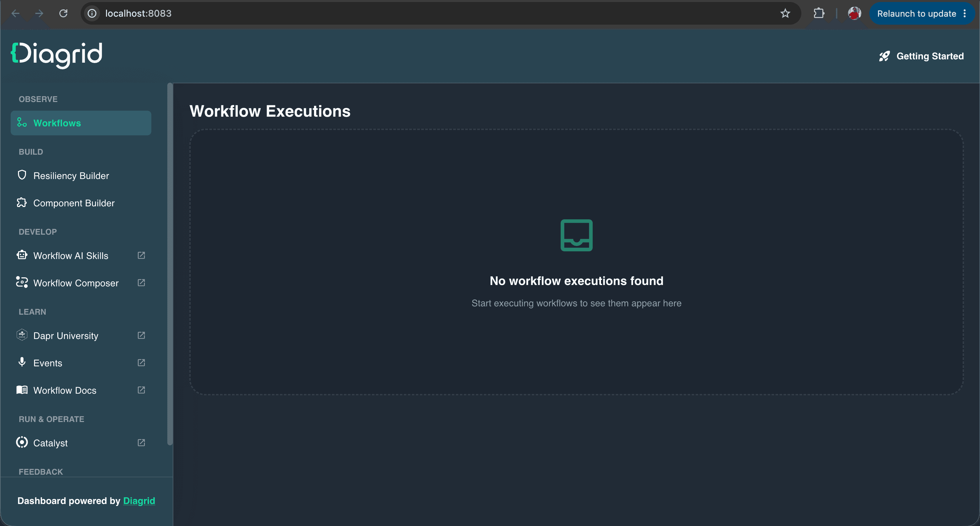This screenshot has width=980, height=526.
Task: Click the external link icon beside Workflow Docs
Action: point(141,390)
